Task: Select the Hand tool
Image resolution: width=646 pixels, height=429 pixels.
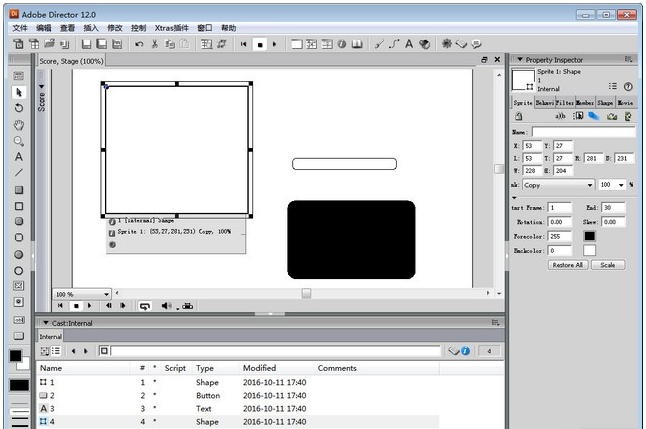Action: coord(19,124)
